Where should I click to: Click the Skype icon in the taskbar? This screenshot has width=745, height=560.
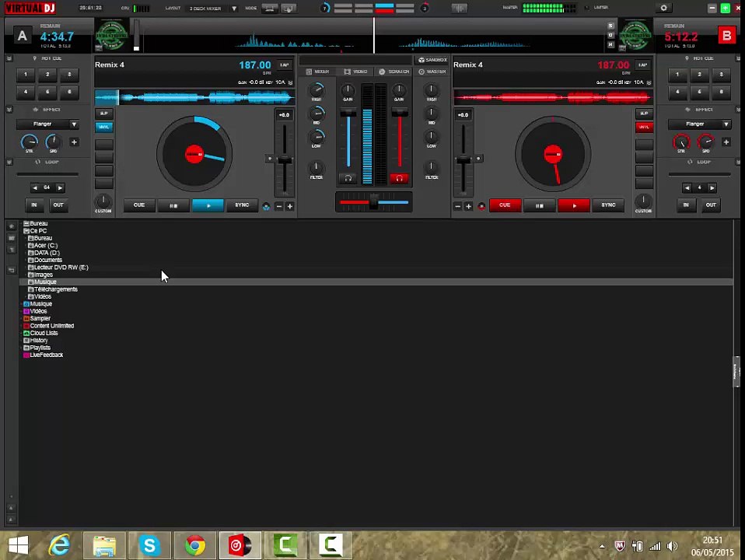149,545
